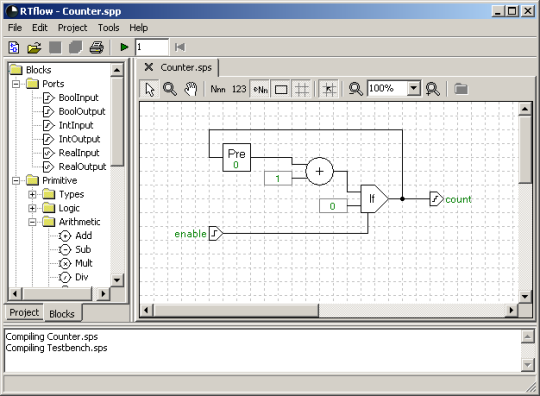Select the hand pan tool

tap(190, 89)
